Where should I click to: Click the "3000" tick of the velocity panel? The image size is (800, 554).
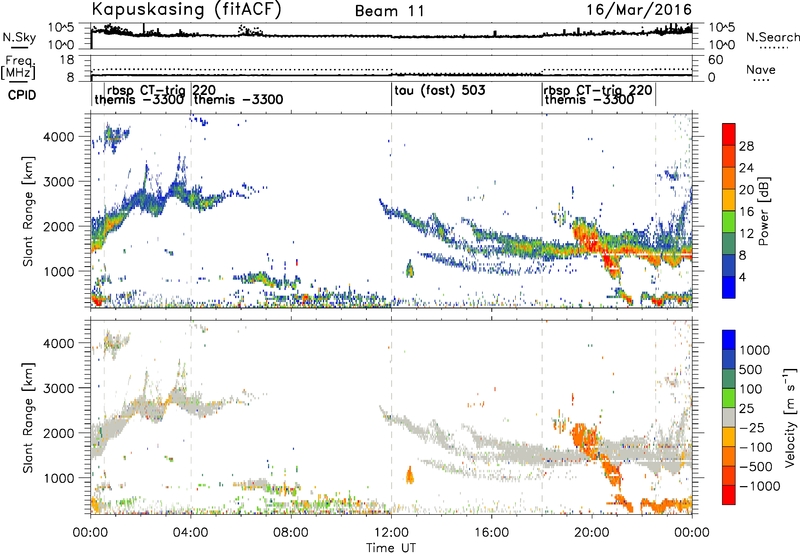click(58, 388)
